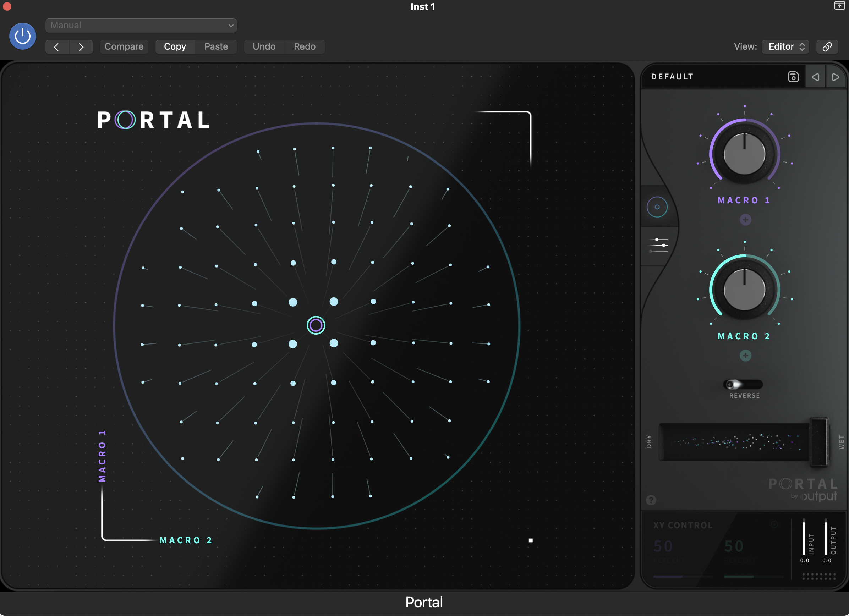
Task: Switch to the XY main view tab
Action: (x=657, y=207)
